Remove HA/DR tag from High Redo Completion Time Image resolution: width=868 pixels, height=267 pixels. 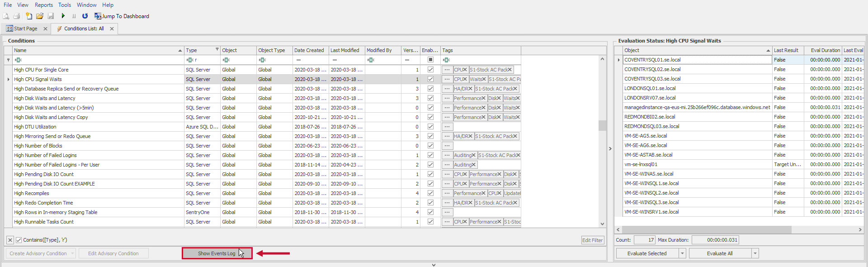tap(470, 203)
